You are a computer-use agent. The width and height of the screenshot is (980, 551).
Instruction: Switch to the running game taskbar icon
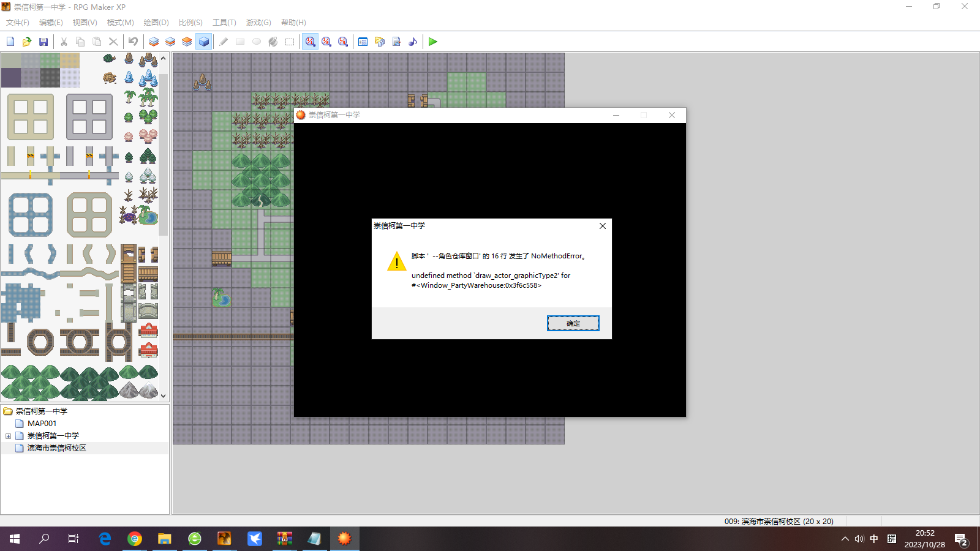(344, 539)
